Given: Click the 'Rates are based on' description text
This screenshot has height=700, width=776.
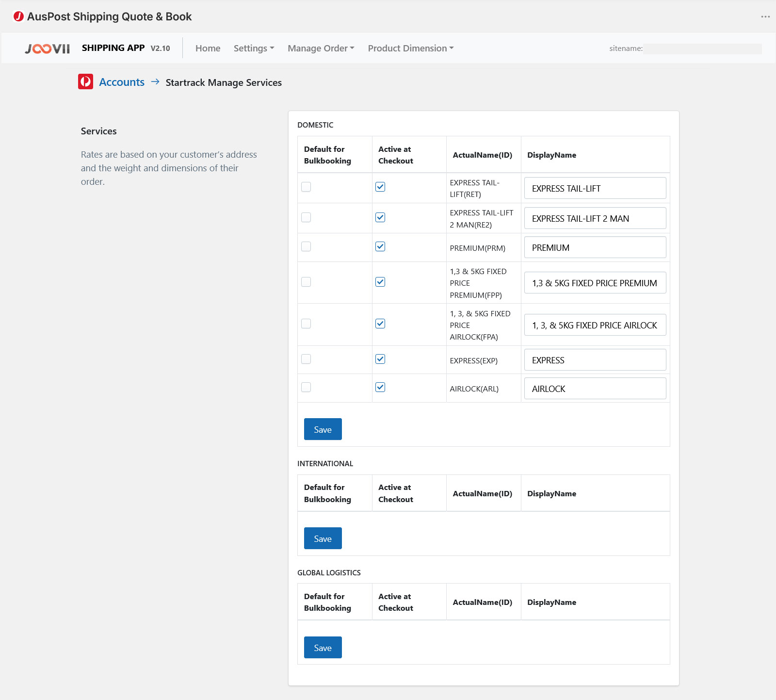Looking at the screenshot, I should pyautogui.click(x=169, y=168).
